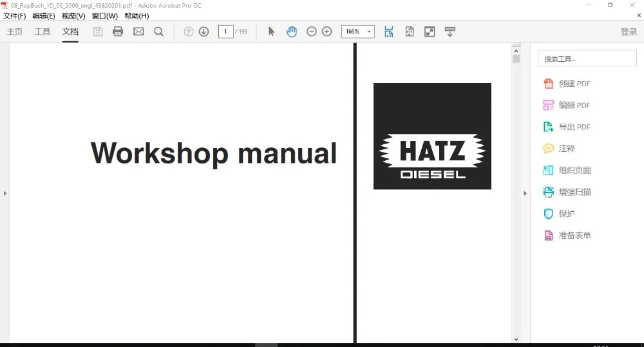This screenshot has width=644, height=347.
Task: Open the 视图(V) menu
Action: tap(73, 16)
